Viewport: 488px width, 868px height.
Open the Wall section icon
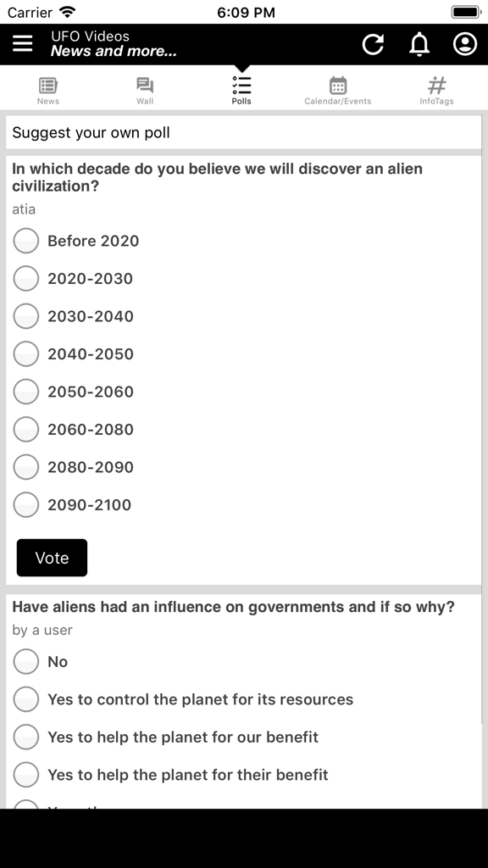[x=145, y=87]
